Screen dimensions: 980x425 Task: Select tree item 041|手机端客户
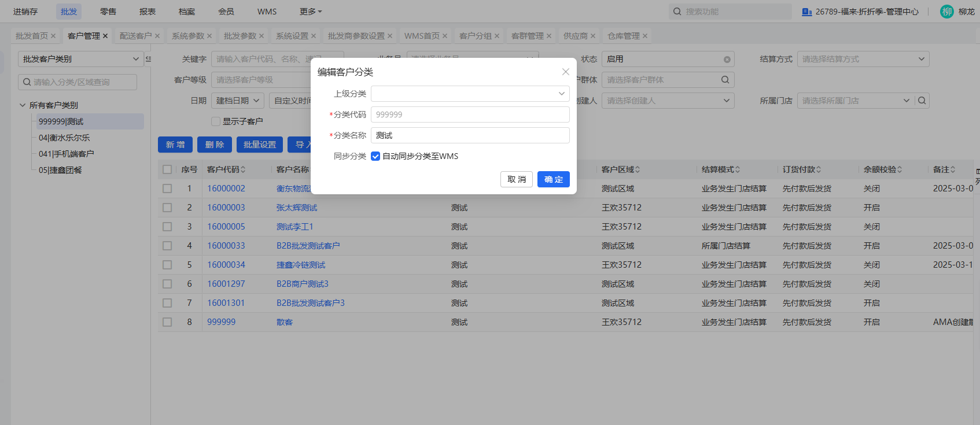pyautogui.click(x=66, y=154)
